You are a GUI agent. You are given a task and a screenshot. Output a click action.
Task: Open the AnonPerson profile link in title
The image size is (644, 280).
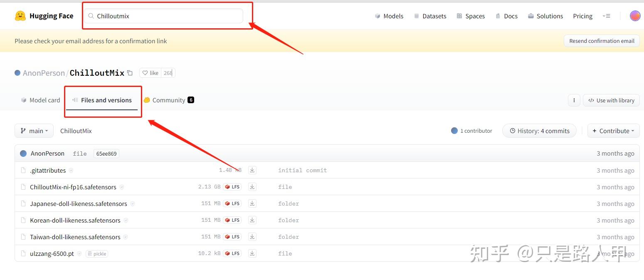pos(44,73)
